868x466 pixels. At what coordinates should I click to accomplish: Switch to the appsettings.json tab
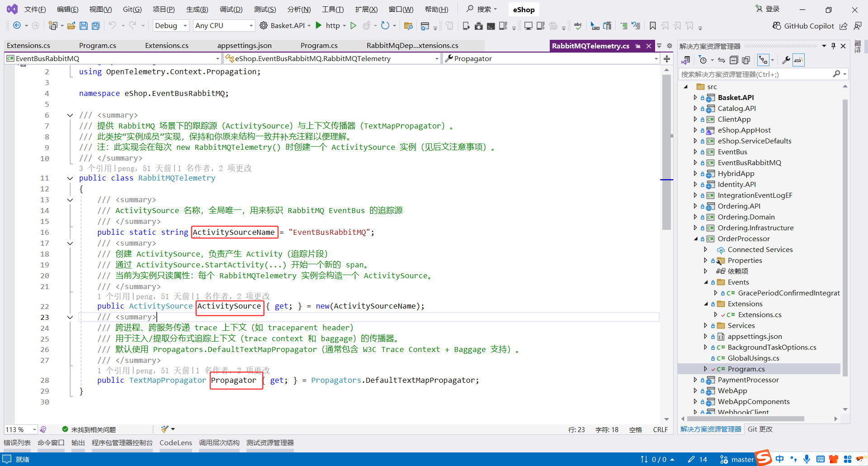coord(244,45)
